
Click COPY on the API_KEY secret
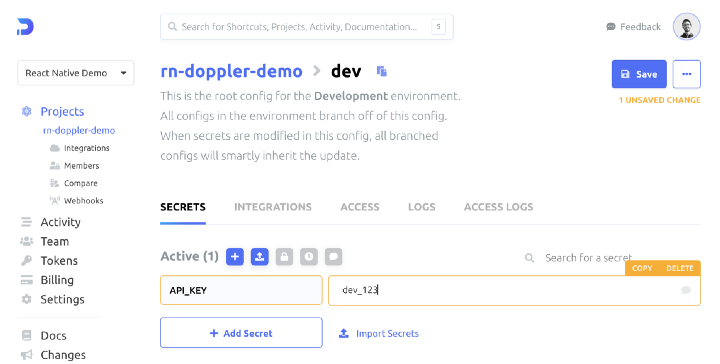642,268
